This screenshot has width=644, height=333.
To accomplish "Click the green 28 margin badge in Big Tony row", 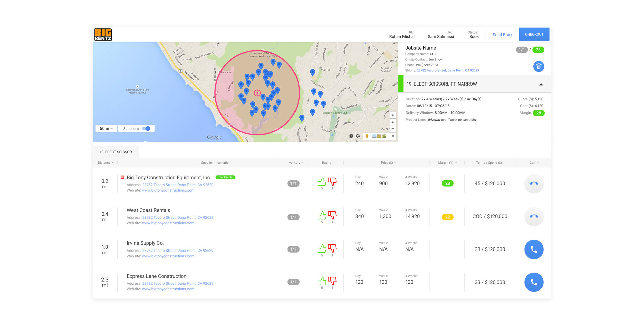I will click(x=448, y=183).
